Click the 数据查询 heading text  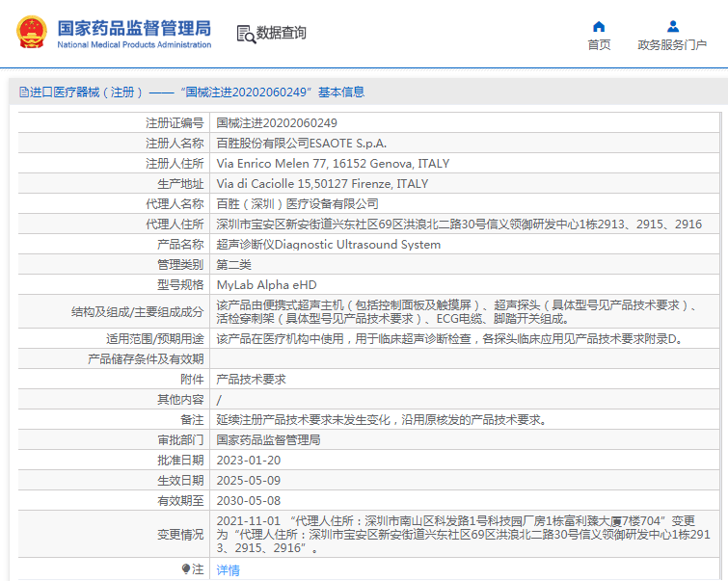[x=281, y=33]
